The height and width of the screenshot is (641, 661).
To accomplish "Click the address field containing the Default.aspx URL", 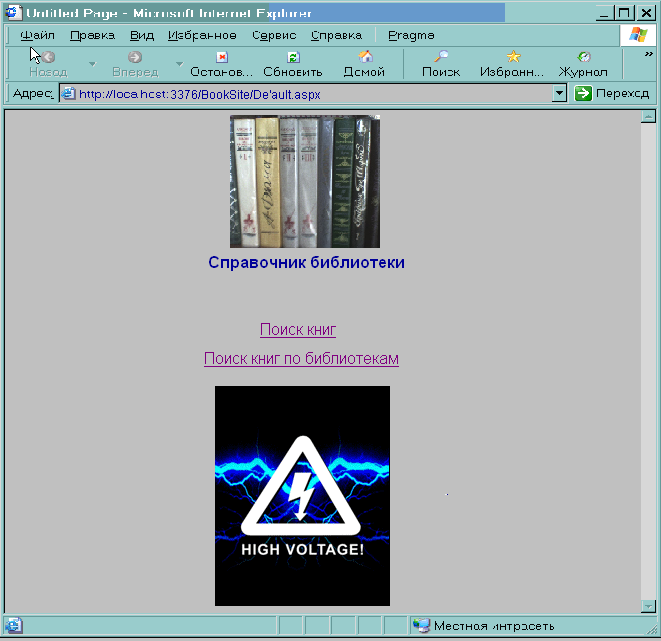I will coord(312,94).
